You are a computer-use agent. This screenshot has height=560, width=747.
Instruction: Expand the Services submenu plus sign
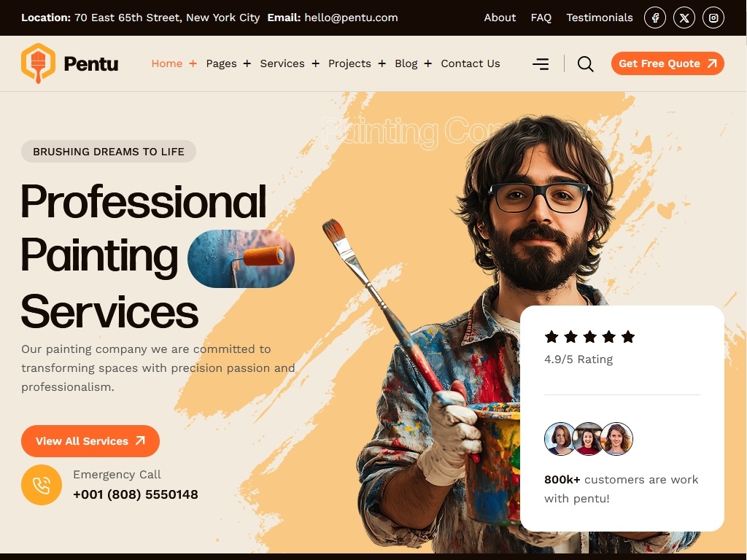[x=315, y=63]
